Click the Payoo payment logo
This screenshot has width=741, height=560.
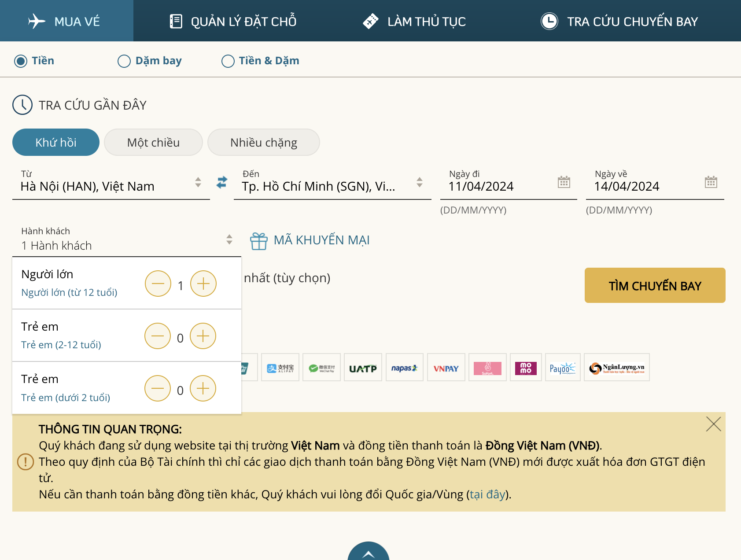[x=563, y=367]
